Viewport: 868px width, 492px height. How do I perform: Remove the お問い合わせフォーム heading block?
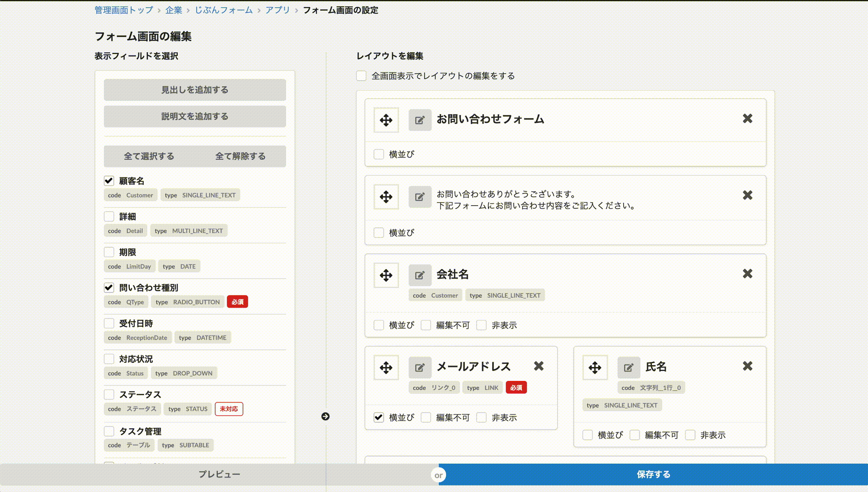click(747, 118)
